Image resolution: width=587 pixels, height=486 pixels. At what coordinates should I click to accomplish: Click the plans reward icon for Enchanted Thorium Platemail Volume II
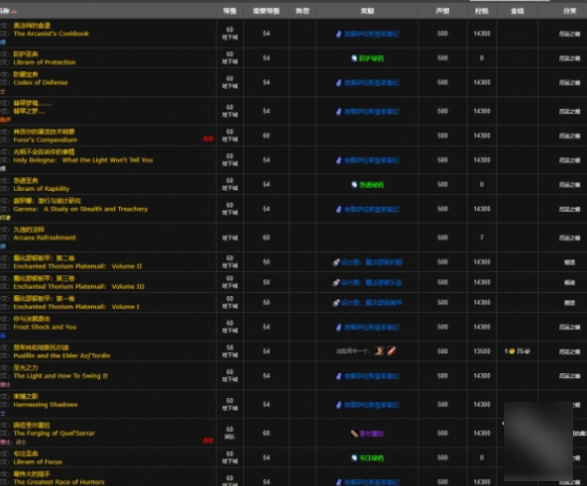(x=336, y=262)
